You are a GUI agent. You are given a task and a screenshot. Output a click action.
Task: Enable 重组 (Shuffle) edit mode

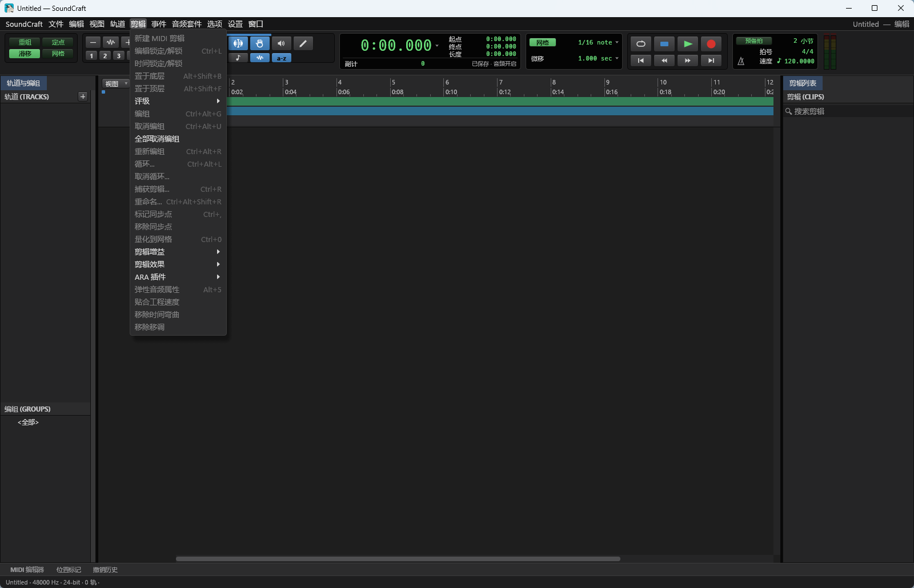25,42
